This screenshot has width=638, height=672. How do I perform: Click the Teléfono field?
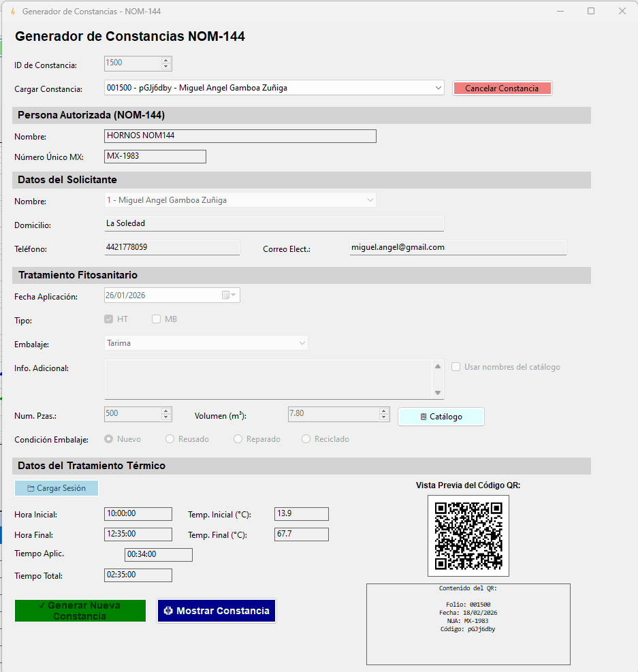click(172, 248)
